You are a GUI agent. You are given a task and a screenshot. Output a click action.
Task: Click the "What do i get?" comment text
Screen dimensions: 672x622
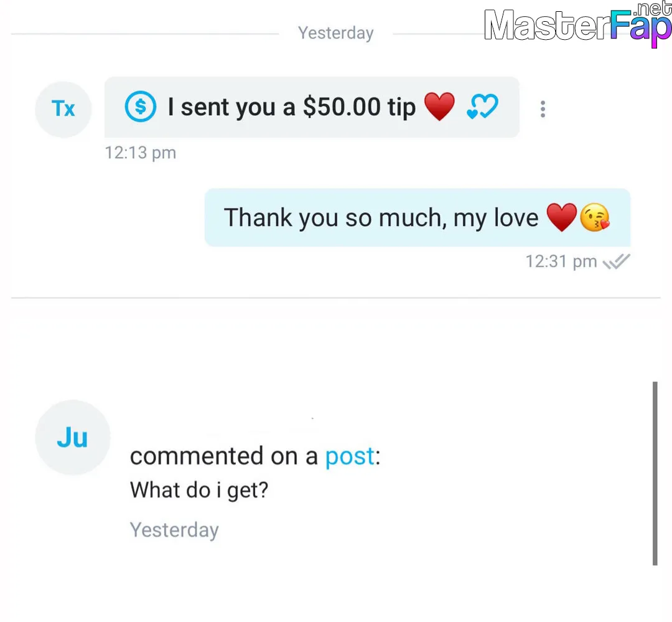click(198, 490)
